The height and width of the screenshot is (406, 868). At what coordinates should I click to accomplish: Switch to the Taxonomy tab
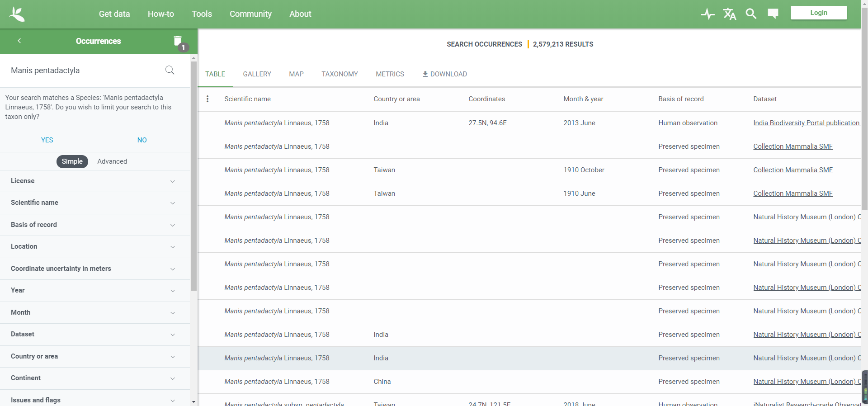click(x=340, y=74)
